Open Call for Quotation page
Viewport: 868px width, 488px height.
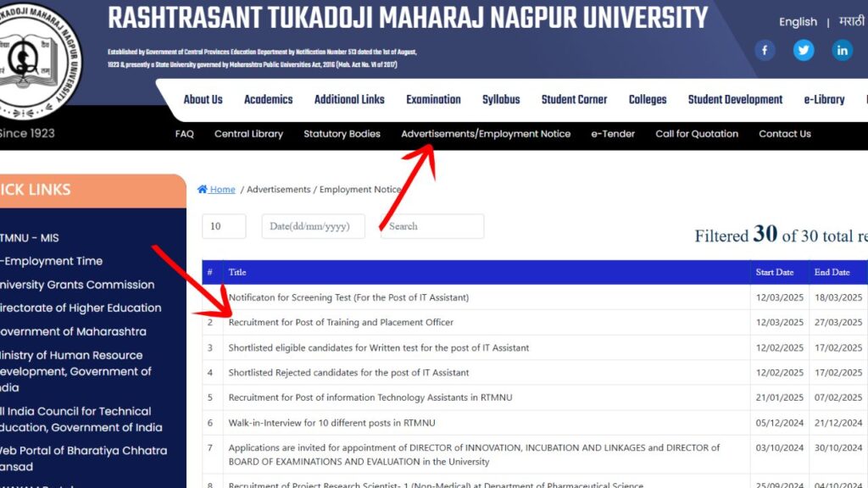697,134
